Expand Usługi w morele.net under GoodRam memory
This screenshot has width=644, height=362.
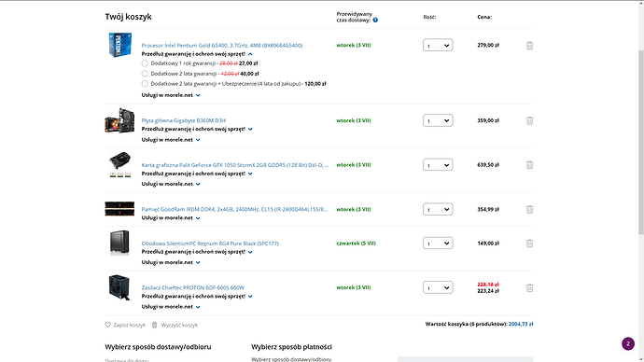click(171, 218)
